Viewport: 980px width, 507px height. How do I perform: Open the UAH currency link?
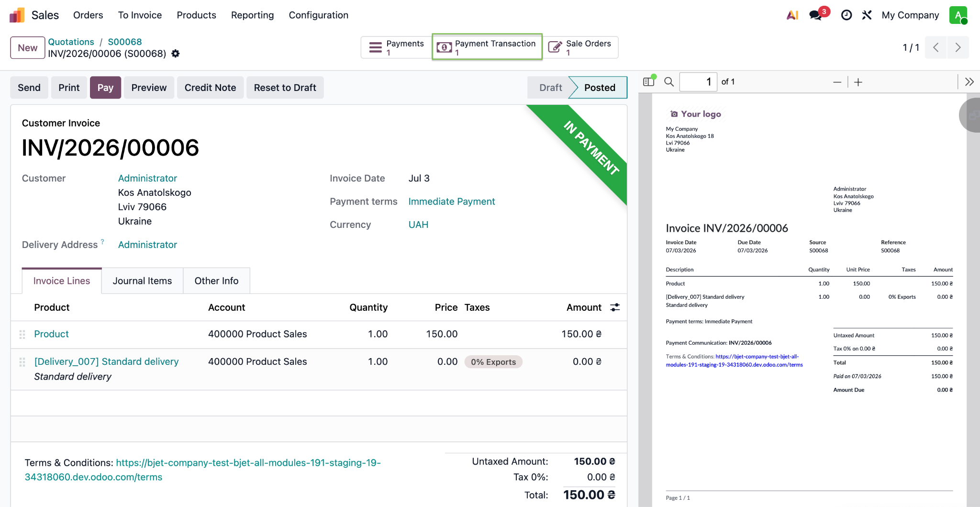tap(418, 225)
